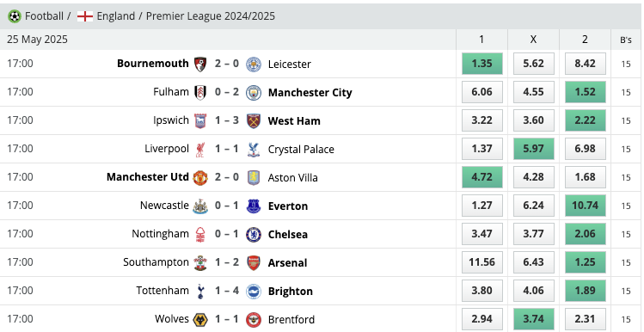Click the Everton club crest
Screen dimensions: 644x332
tap(254, 206)
